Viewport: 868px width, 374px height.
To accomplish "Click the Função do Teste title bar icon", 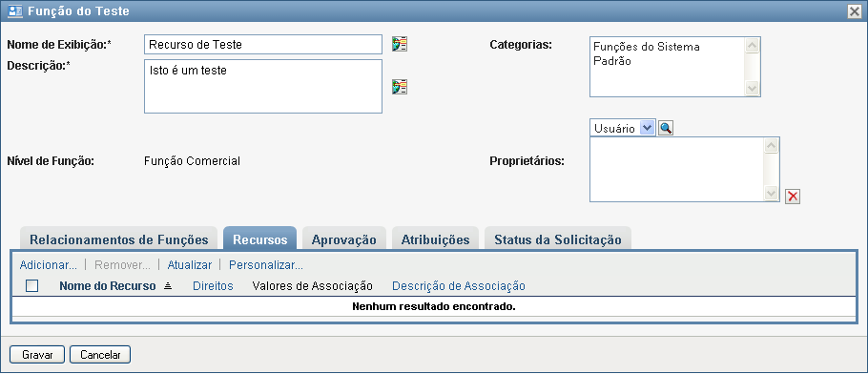I will point(15,11).
